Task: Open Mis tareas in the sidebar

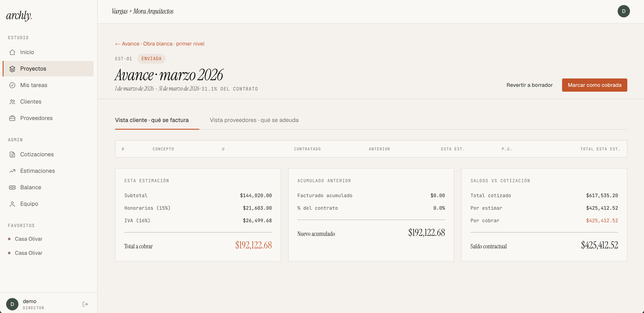Action: (48, 85)
